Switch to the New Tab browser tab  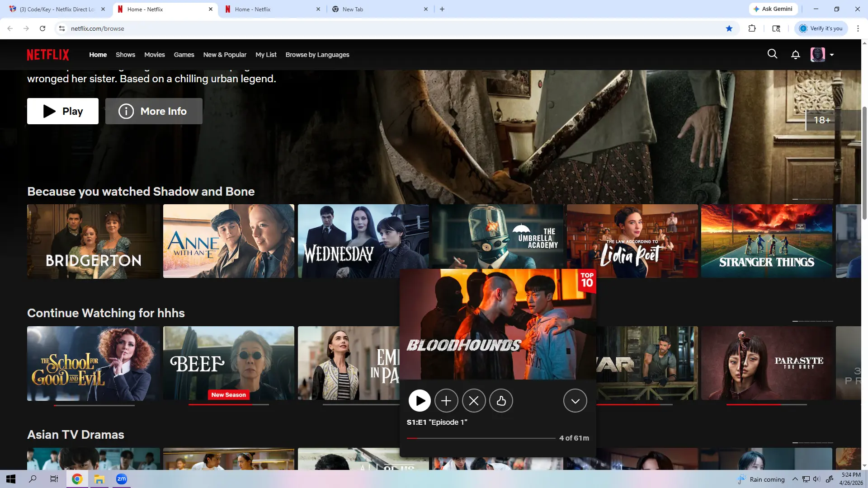coord(379,9)
